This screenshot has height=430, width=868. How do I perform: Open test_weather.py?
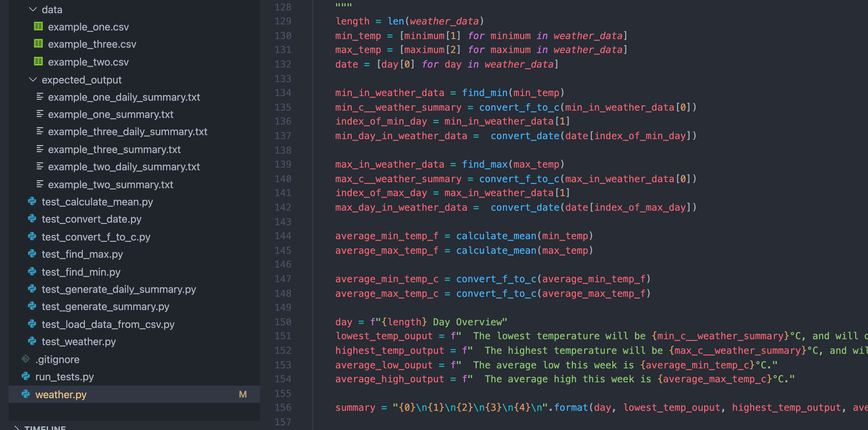(79, 342)
